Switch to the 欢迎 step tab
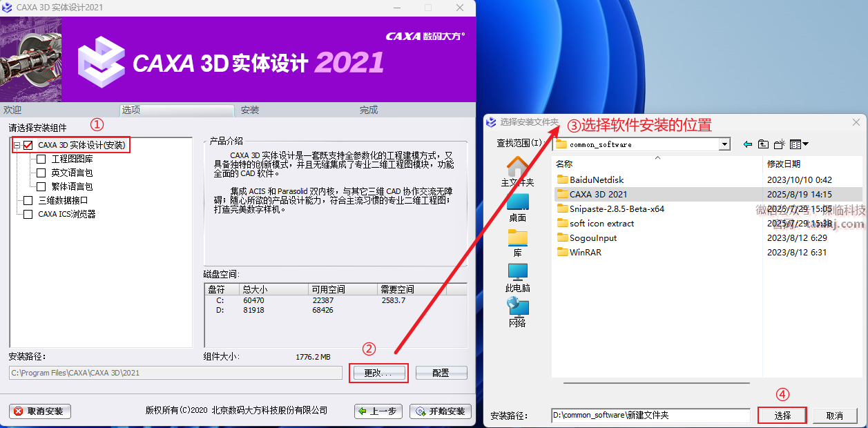This screenshot has width=868, height=428. point(12,110)
